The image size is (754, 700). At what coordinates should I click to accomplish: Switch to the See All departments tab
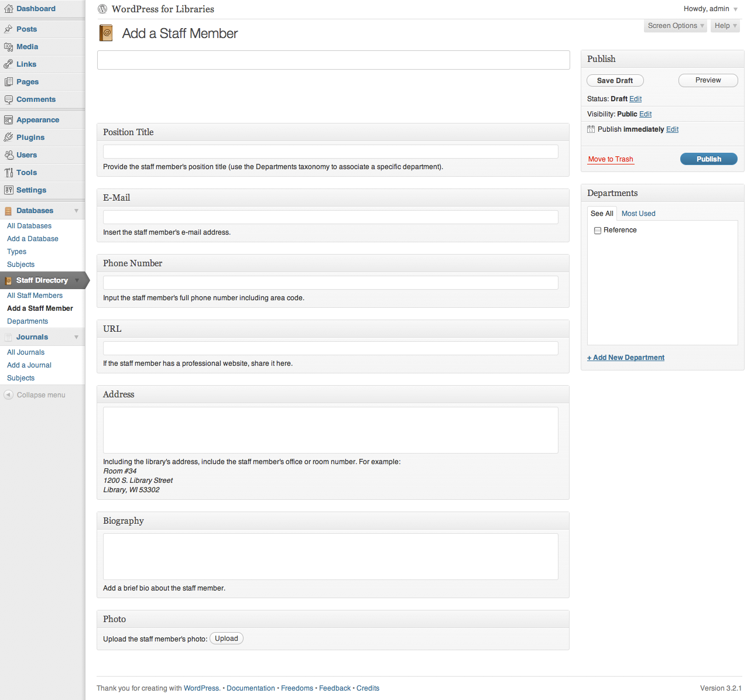(x=602, y=214)
